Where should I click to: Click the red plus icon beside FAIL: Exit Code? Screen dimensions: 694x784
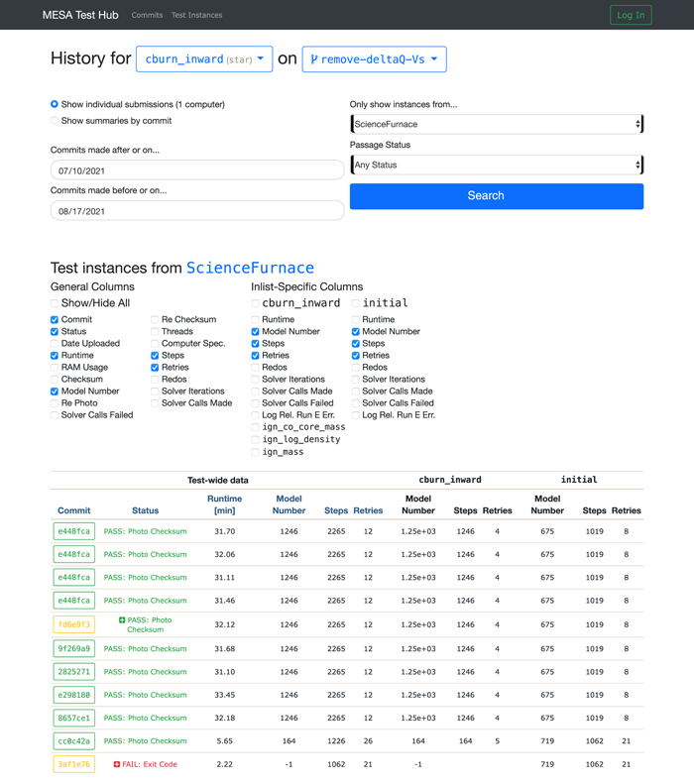[x=116, y=764]
